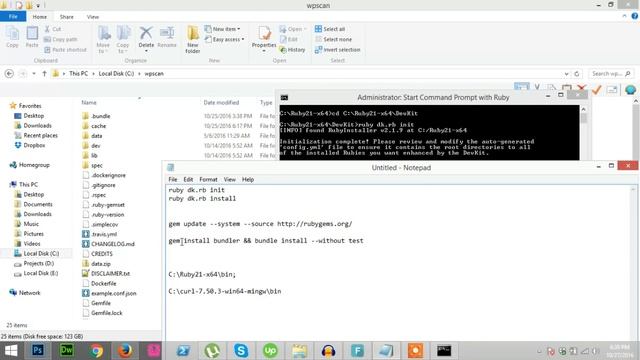Open Notepad View menu

point(229,179)
